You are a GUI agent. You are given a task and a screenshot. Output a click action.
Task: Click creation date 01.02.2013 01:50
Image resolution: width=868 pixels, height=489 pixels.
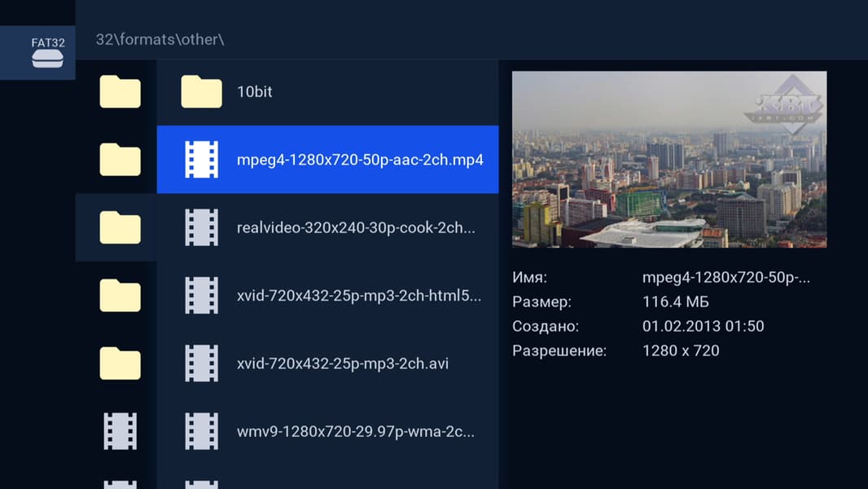[703, 326]
